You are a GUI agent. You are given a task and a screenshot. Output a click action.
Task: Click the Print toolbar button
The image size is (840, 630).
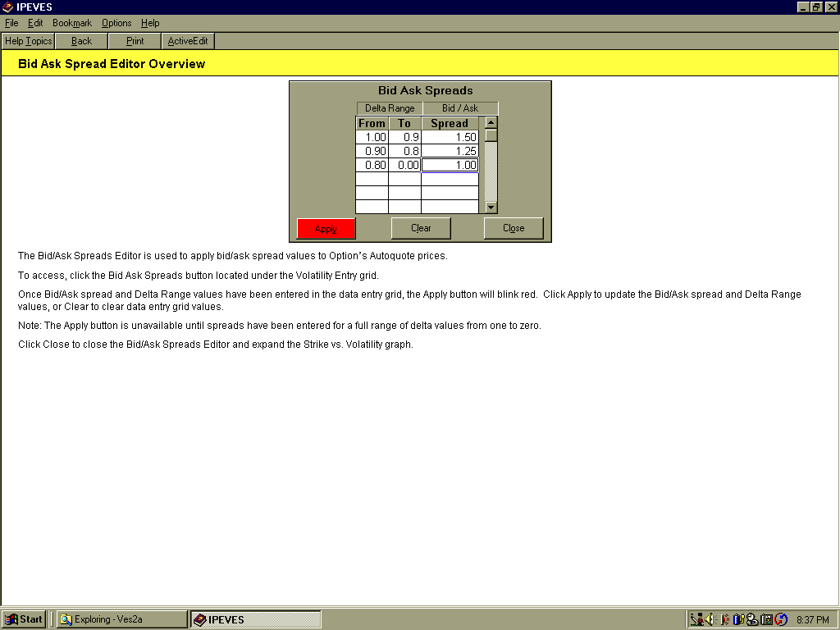point(135,41)
